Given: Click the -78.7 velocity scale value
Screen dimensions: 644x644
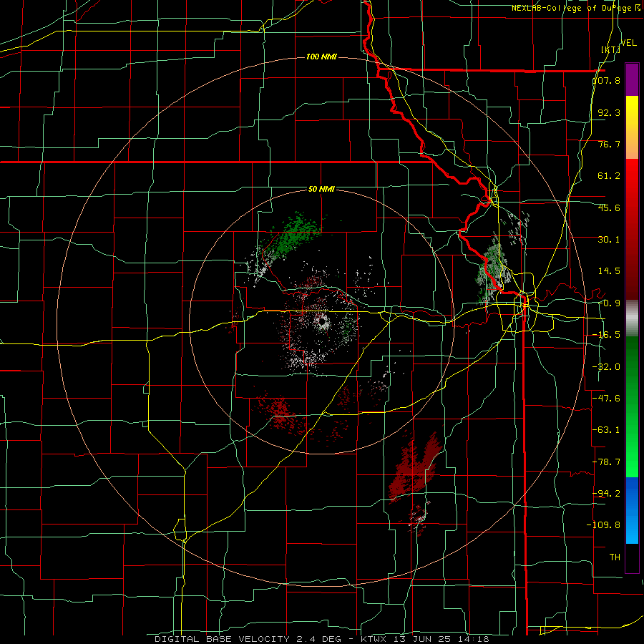Looking at the screenshot, I should point(607,462).
